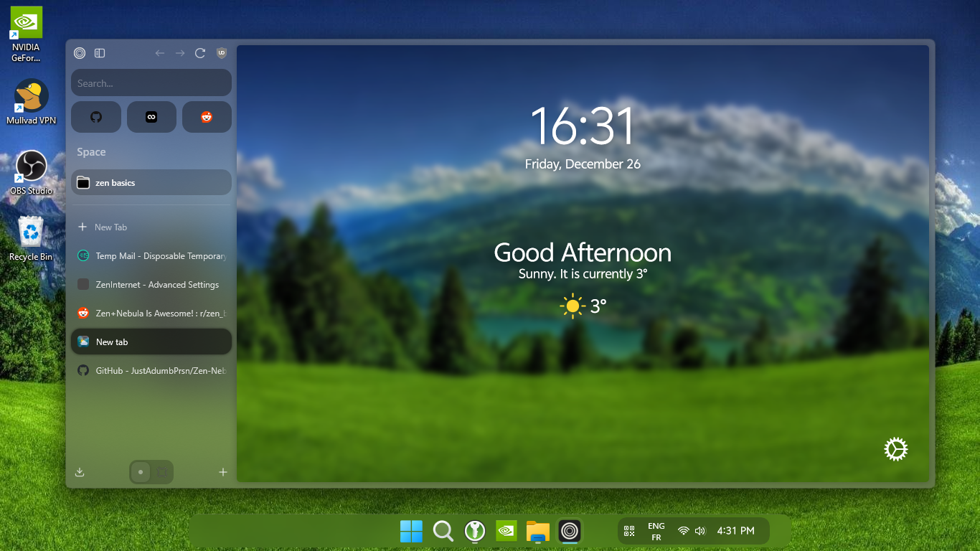Expand the zen basics folder
Image resolution: width=980 pixels, height=551 pixels.
tap(151, 183)
